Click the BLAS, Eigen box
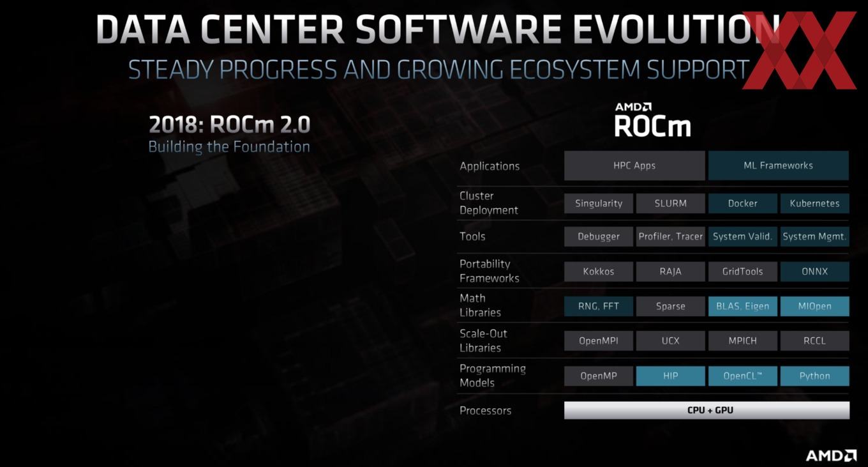The image size is (868, 467). 743,306
